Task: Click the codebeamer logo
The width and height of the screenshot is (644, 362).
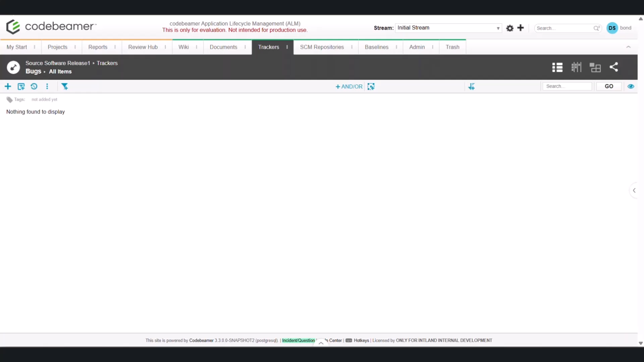Action: [x=51, y=27]
